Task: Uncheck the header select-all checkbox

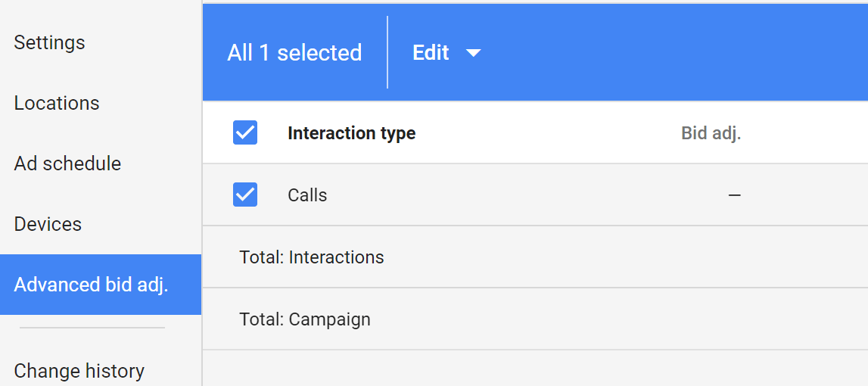Action: [245, 133]
